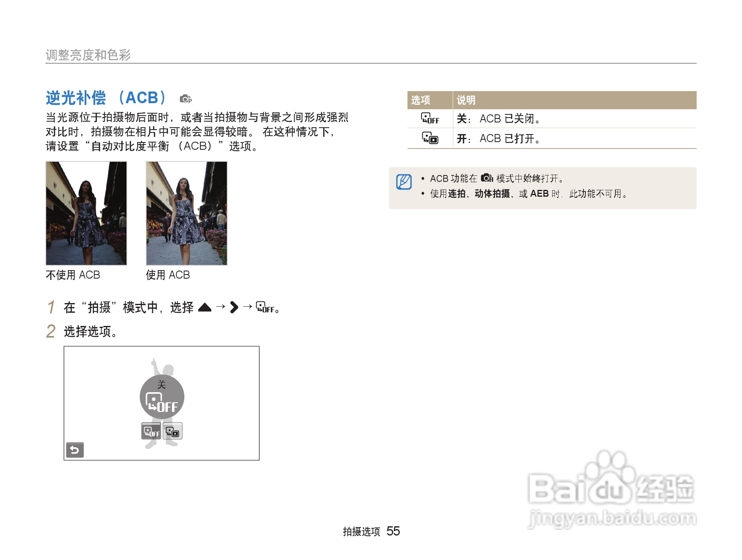Screen dimensions: 742x560
Task: Select ACB ON button in the camera screen
Action: coord(173,431)
